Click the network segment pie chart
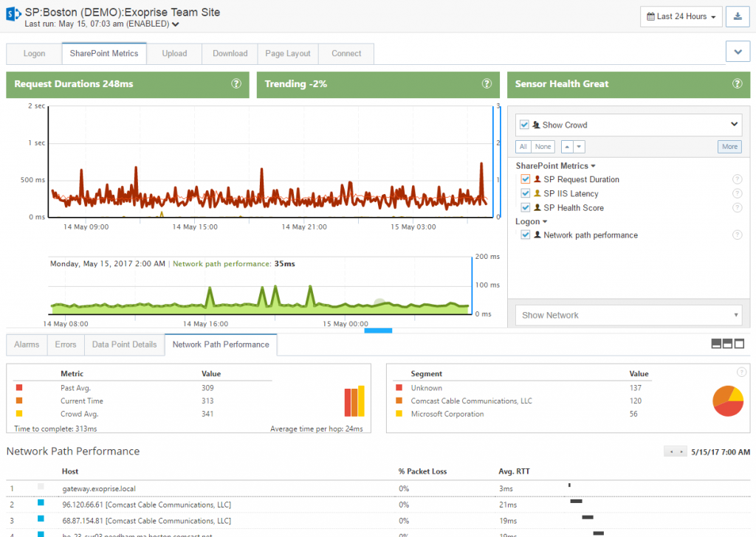756x537 pixels. [727, 401]
